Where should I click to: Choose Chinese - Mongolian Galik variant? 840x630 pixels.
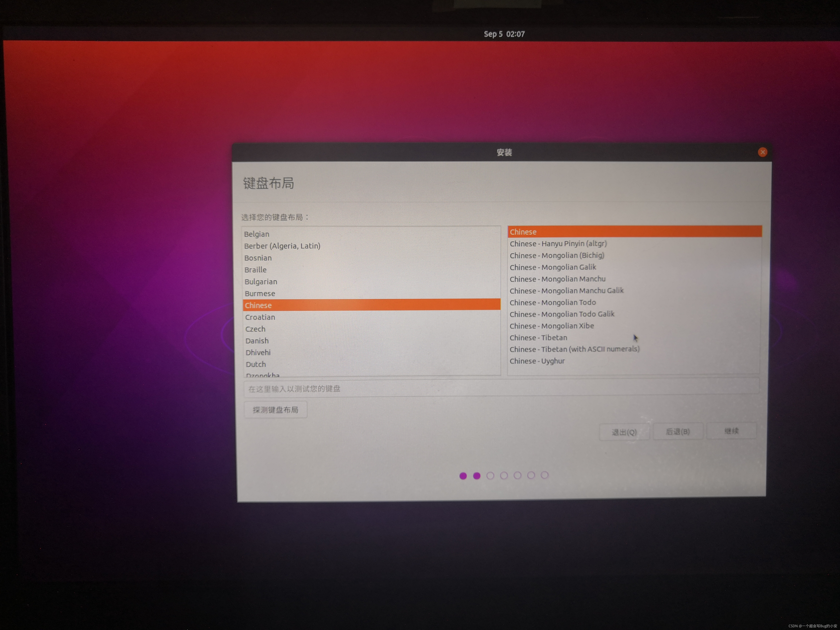(x=635, y=267)
